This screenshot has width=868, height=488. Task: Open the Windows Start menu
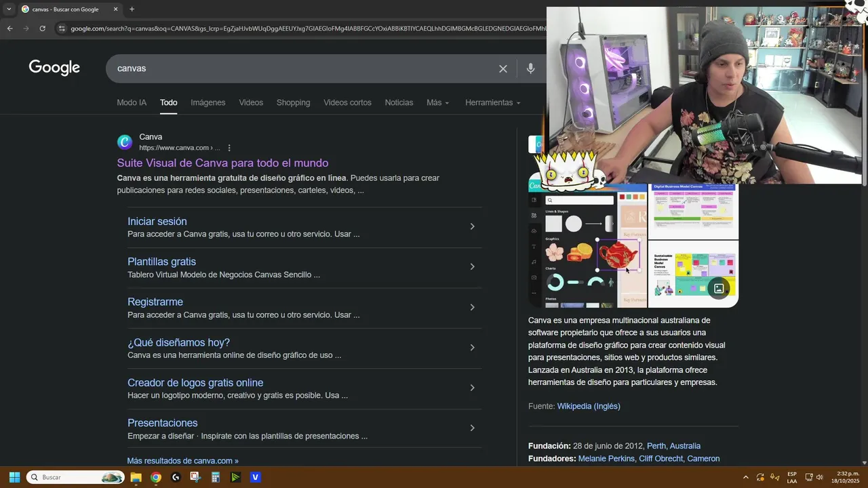pos(14,477)
